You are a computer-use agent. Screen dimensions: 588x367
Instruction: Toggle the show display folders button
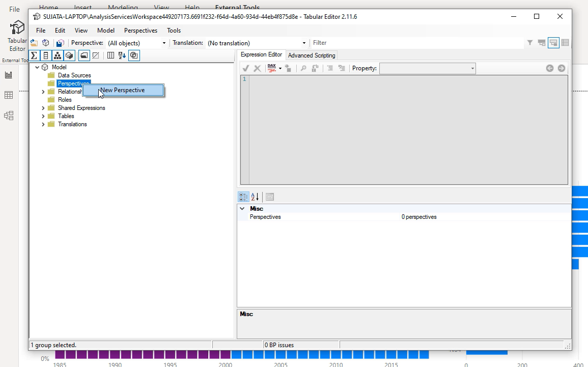(84, 55)
